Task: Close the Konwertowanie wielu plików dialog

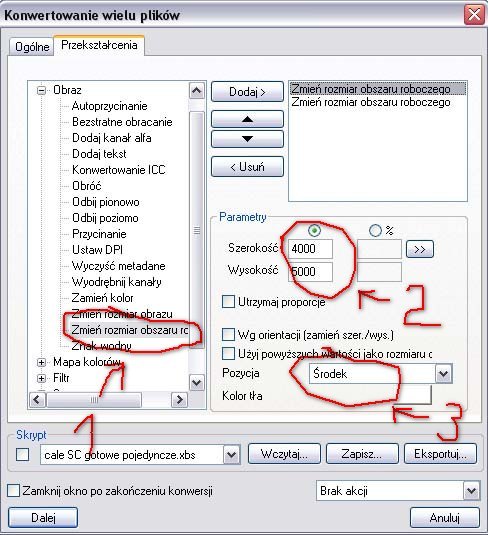Action: click(x=474, y=15)
